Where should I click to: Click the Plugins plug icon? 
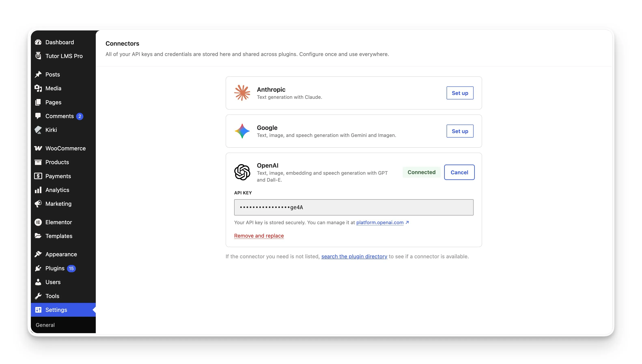pos(38,268)
